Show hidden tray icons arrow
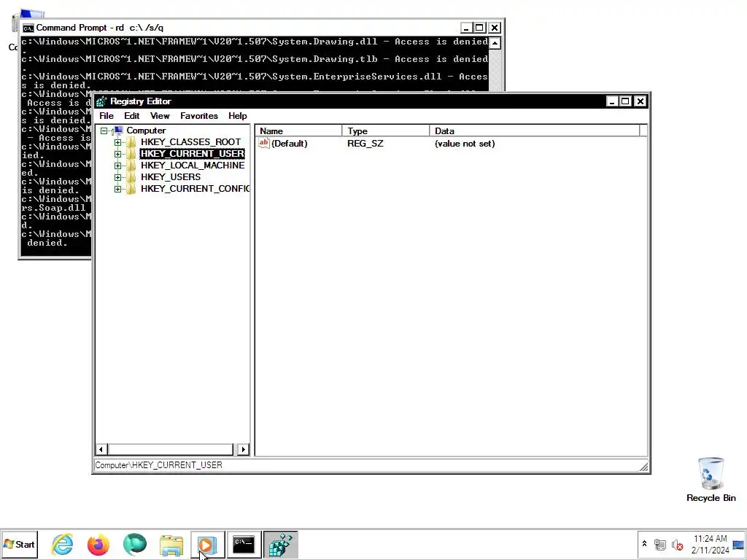This screenshot has height=560, width=747. (644, 544)
